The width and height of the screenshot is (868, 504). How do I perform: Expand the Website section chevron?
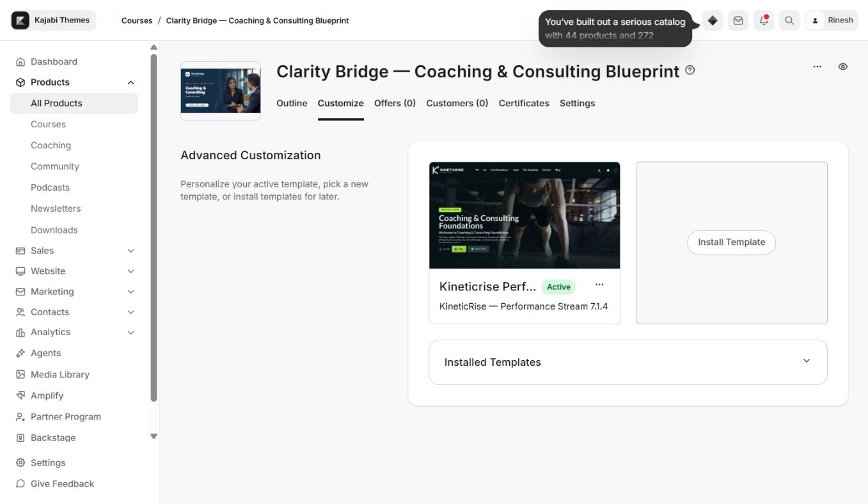pos(130,271)
